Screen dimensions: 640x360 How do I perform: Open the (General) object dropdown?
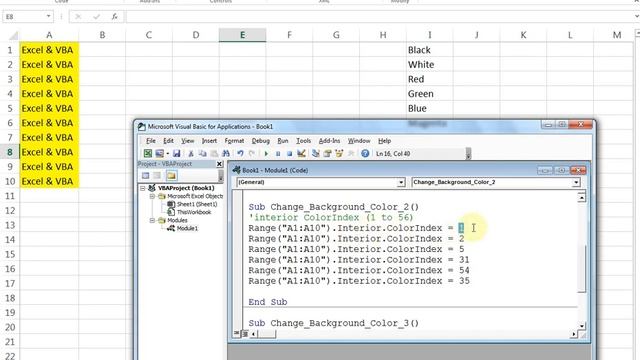401,182
